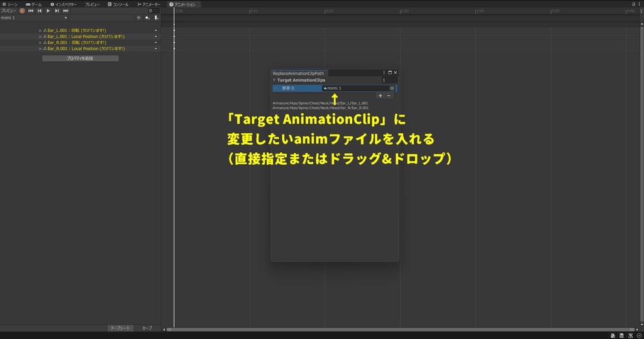The width and height of the screenshot is (644, 339).
Task: Step to the previous keyframe
Action: (40, 11)
